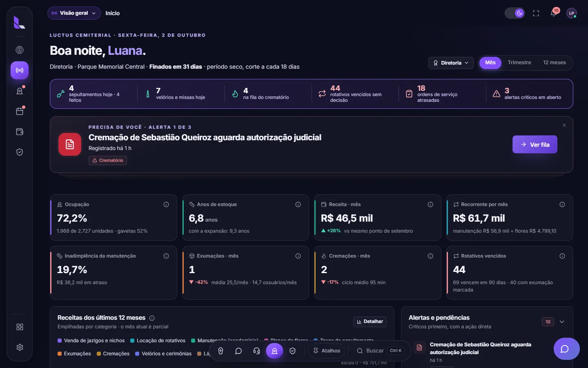The height and width of the screenshot is (368, 588).
Task: Select the Mês period tab
Action: pos(490,63)
